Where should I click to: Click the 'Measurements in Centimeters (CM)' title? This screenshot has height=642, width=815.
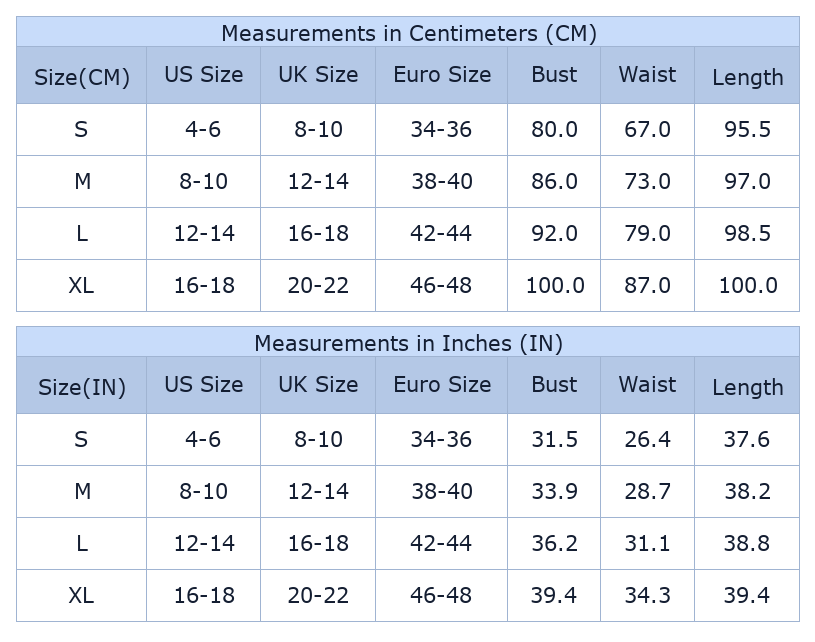point(408,33)
